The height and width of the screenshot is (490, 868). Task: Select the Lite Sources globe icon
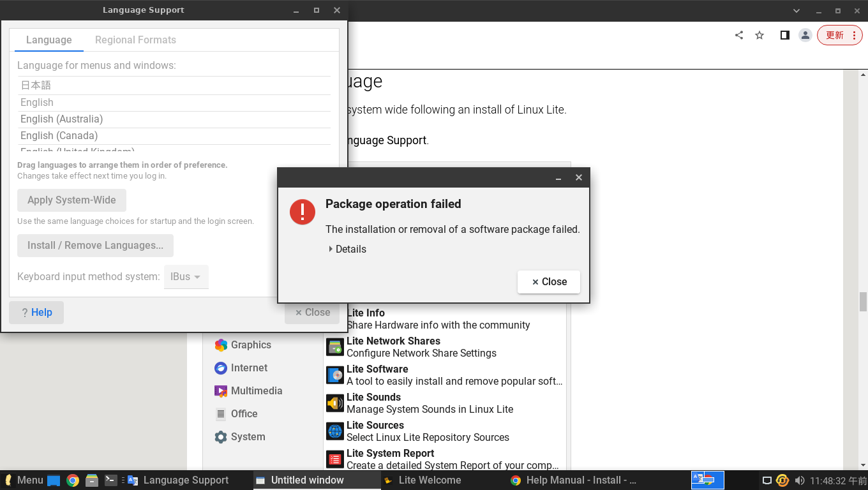click(334, 431)
